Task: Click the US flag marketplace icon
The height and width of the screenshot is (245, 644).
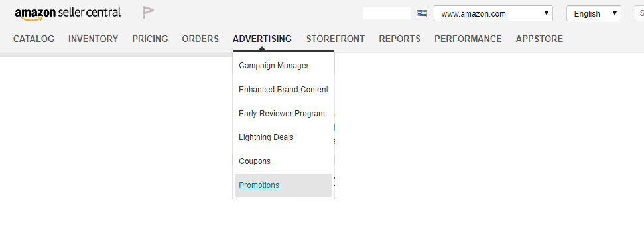Action: (422, 13)
